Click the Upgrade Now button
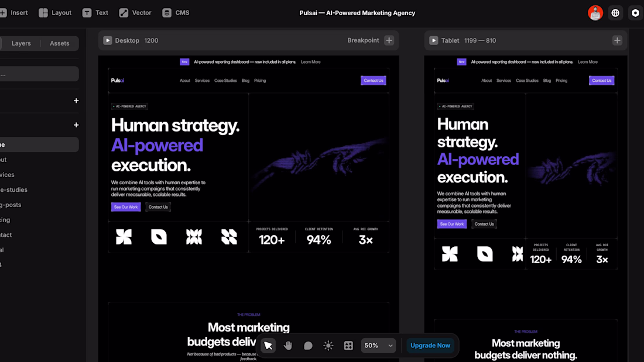The height and width of the screenshot is (362, 644). coord(430,346)
